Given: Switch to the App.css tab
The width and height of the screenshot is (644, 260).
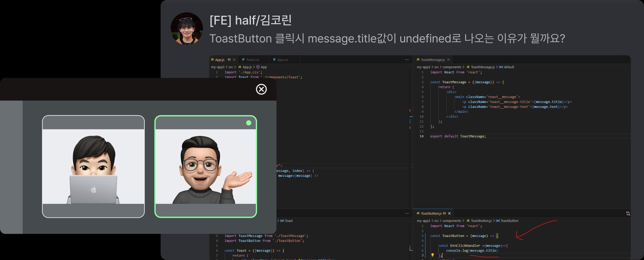Looking at the screenshot, I should pos(282,60).
